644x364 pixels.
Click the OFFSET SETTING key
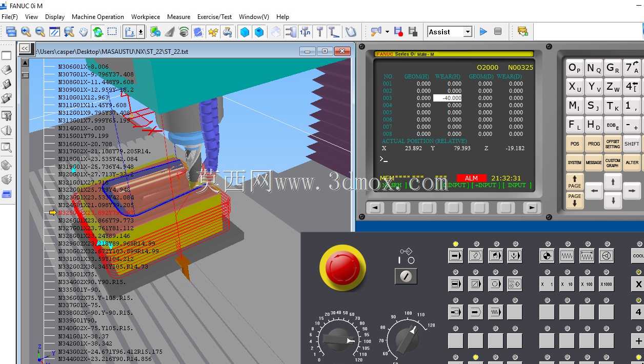pos(613,144)
